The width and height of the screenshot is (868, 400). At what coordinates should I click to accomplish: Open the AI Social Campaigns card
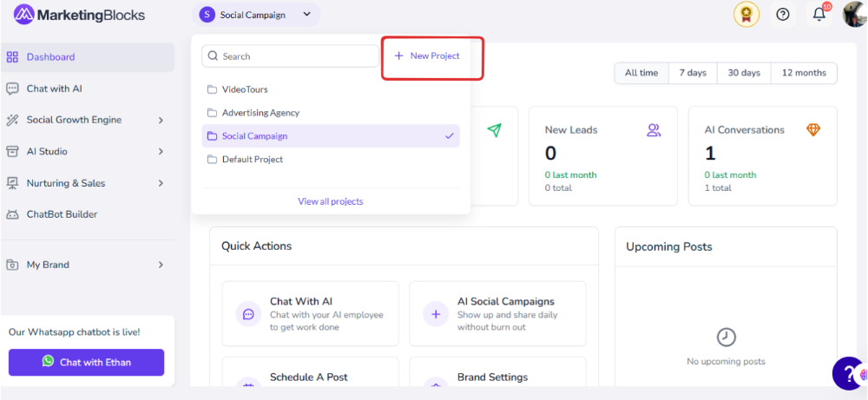point(497,314)
